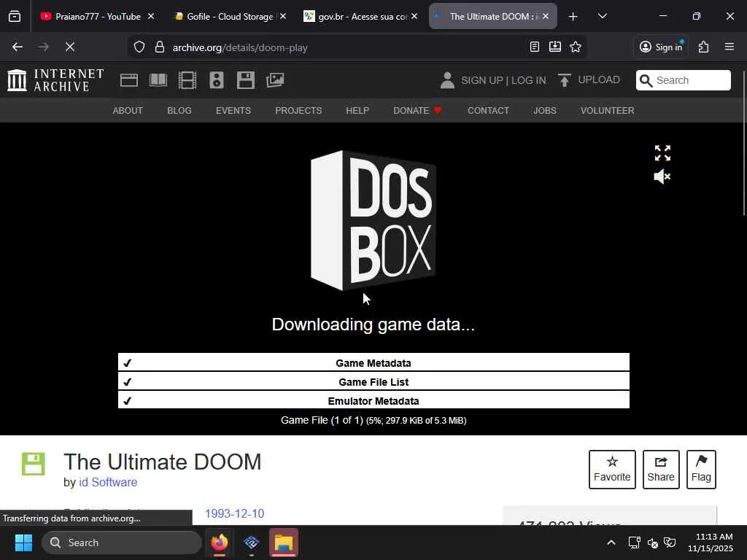Click the Upload arrow icon
The image size is (747, 560).
(564, 80)
